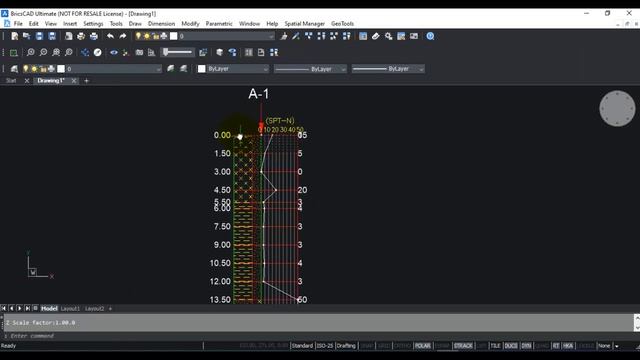Switch to the Layout1 tab
The image size is (640, 360).
tap(70, 309)
